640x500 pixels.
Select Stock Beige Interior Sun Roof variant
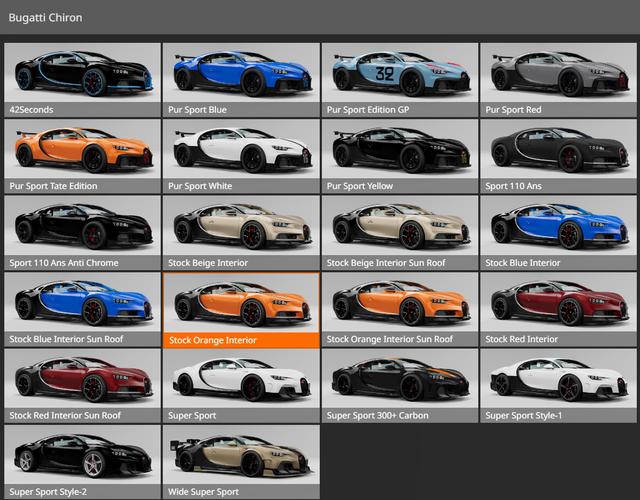(400, 233)
